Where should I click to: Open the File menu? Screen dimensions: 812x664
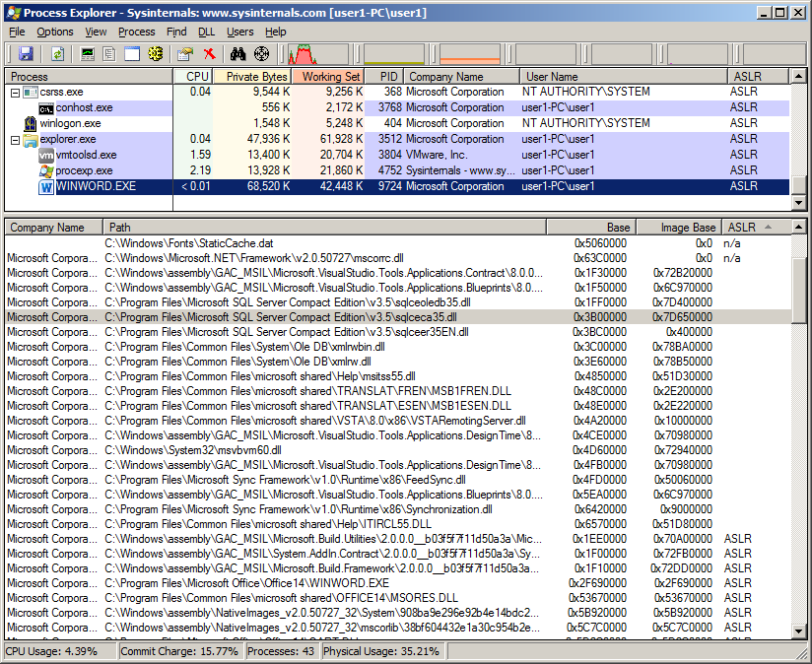pos(17,32)
